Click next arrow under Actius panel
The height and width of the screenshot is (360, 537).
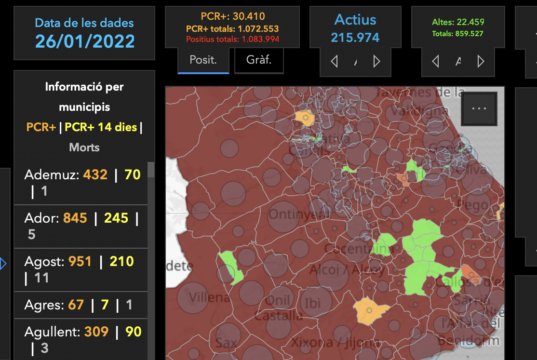[x=376, y=62]
